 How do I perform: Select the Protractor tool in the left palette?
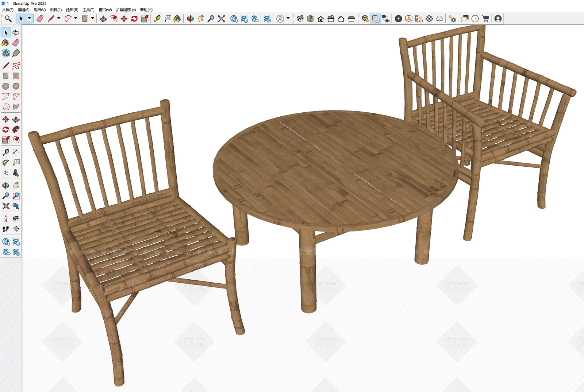pos(5,163)
